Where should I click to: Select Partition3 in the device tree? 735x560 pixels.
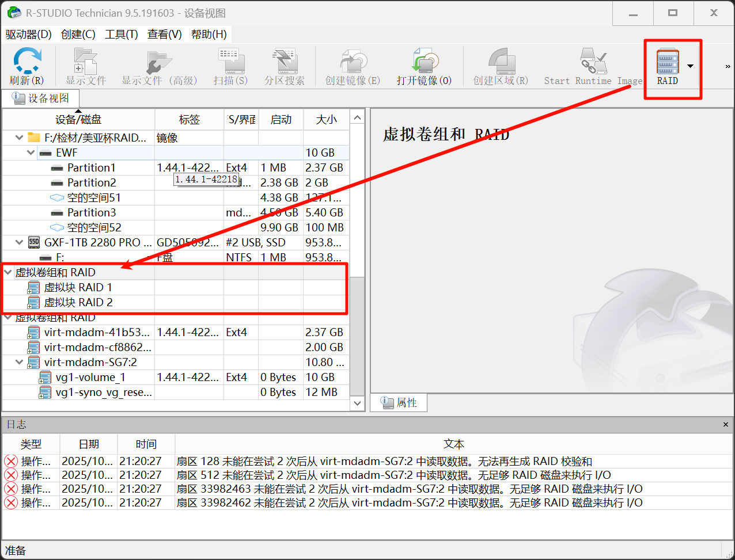(91, 212)
